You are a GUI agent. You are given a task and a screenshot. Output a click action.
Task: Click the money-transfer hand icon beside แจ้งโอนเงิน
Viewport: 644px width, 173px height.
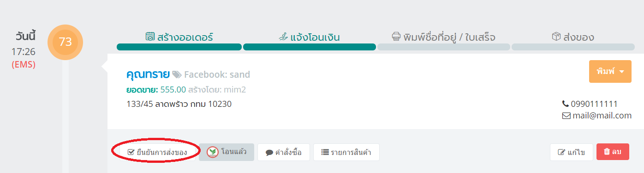[284, 37]
